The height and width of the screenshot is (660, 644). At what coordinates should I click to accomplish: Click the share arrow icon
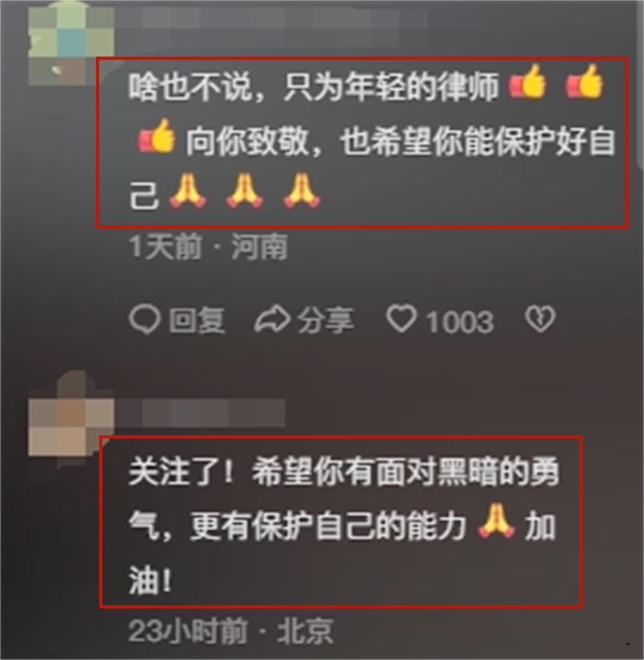point(272,320)
